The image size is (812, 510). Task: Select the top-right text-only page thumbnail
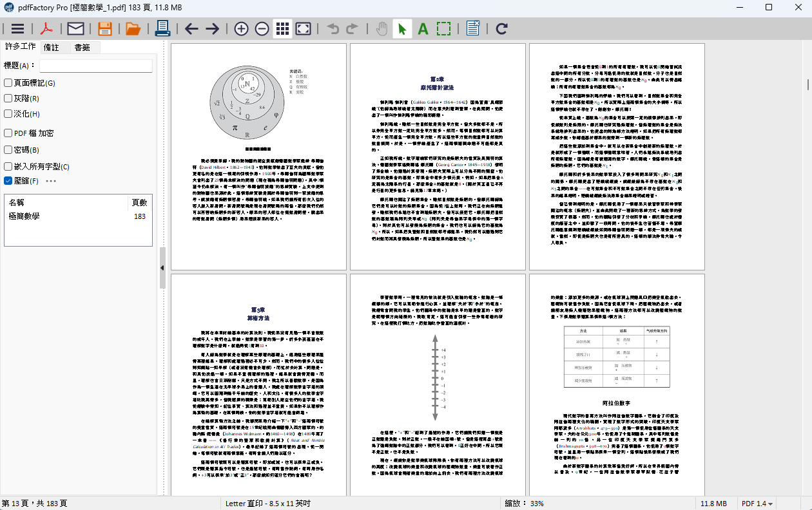pos(617,156)
